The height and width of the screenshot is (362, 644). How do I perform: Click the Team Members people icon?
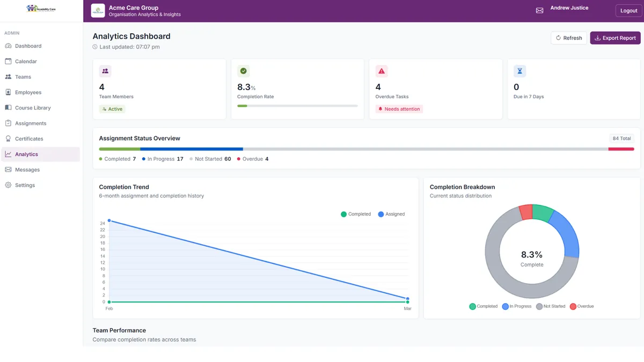(105, 71)
